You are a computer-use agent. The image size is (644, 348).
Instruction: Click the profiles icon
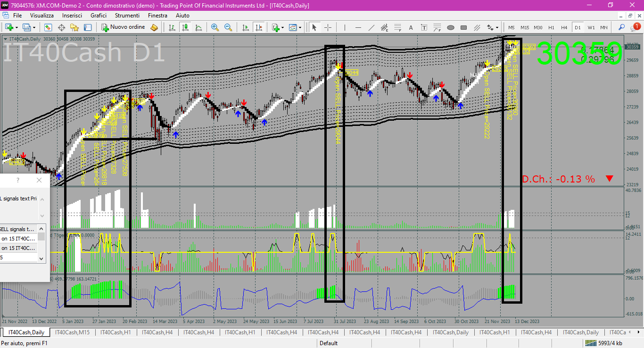point(27,27)
